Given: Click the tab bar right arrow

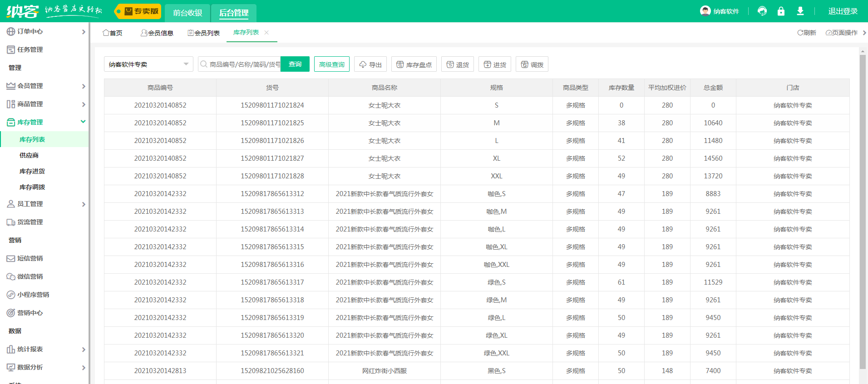Looking at the screenshot, I should pyautogui.click(x=864, y=33).
